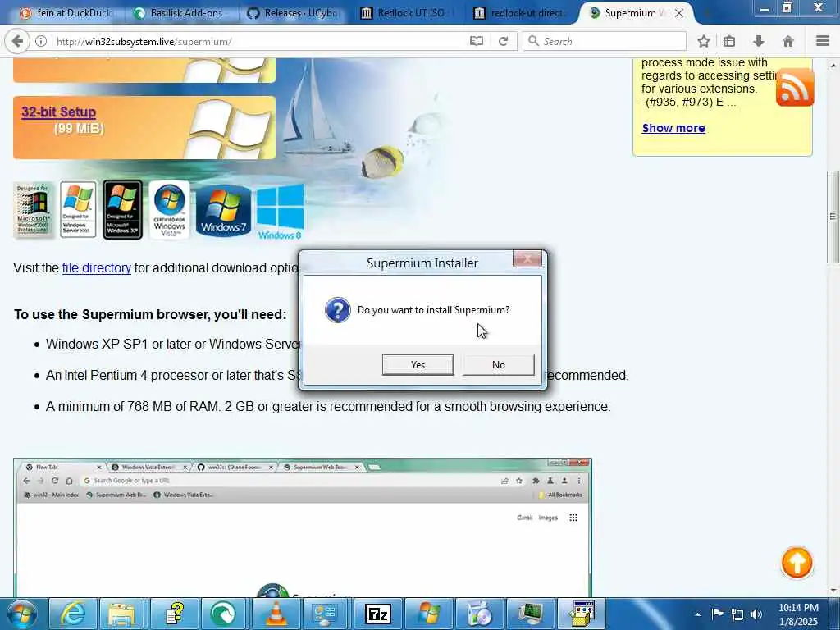Close the Supermium Installer dialog
The height and width of the screenshot is (630, 840).
click(x=527, y=259)
